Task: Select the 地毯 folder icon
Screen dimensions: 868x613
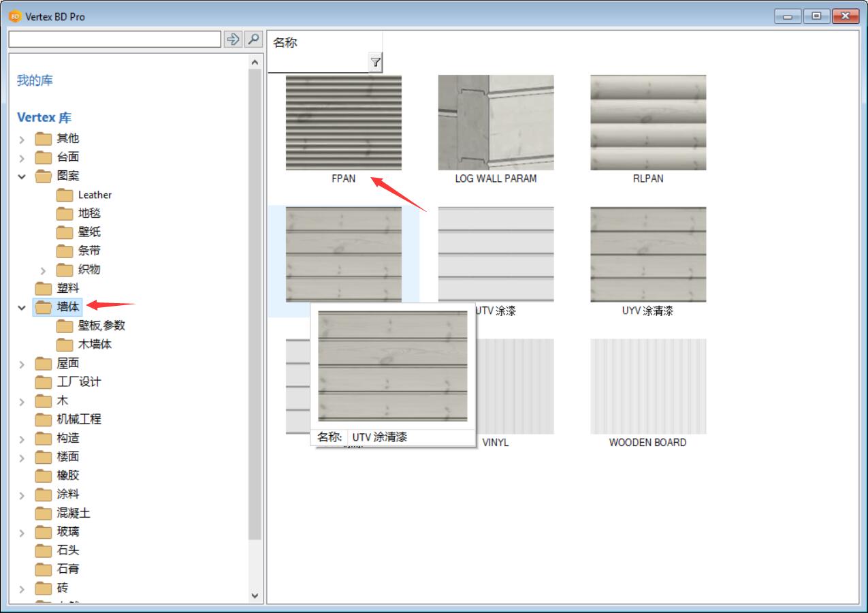Action: [65, 213]
